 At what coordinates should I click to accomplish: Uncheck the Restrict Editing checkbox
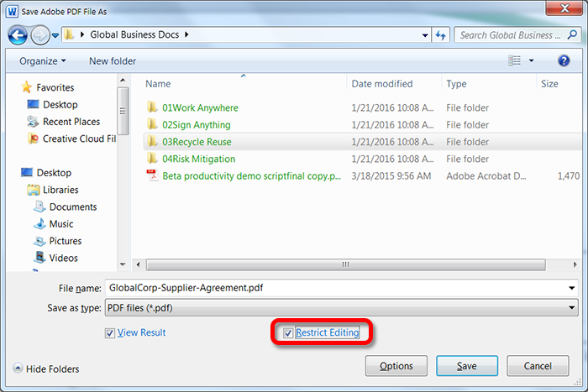coord(288,333)
